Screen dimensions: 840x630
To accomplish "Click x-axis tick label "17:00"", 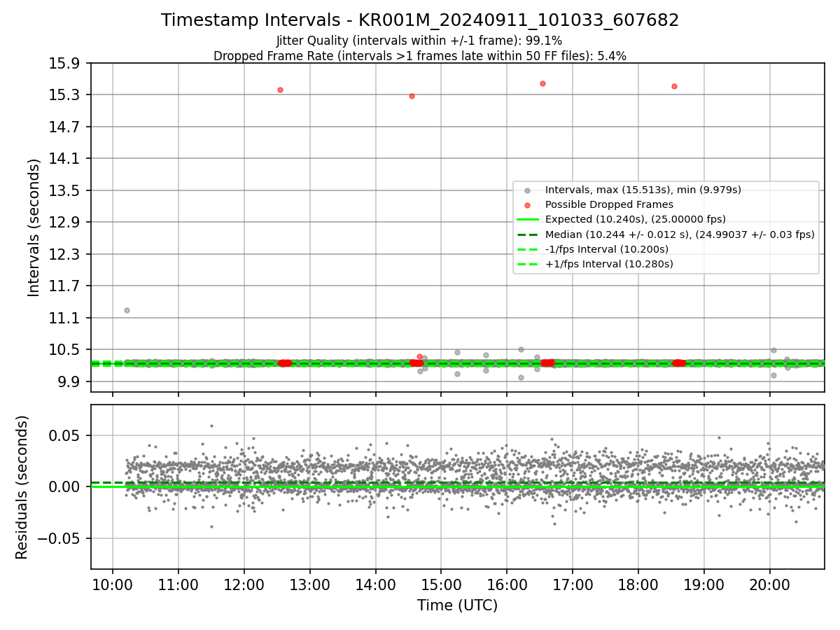I will pyautogui.click(x=573, y=584).
